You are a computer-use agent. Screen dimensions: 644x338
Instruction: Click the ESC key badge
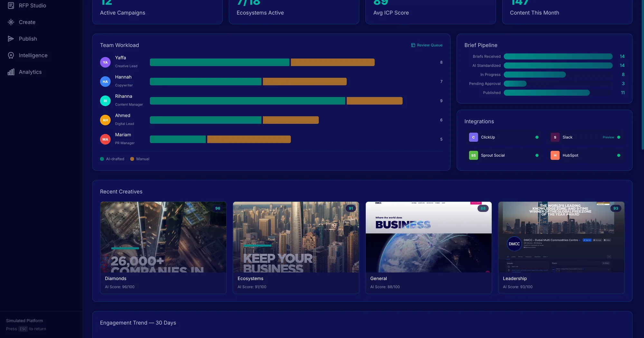tap(23, 329)
